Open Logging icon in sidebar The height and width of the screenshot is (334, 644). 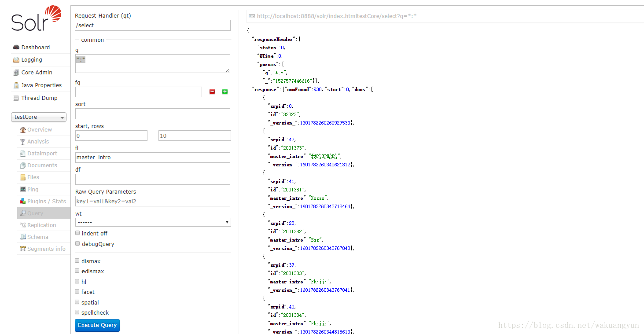coord(16,60)
